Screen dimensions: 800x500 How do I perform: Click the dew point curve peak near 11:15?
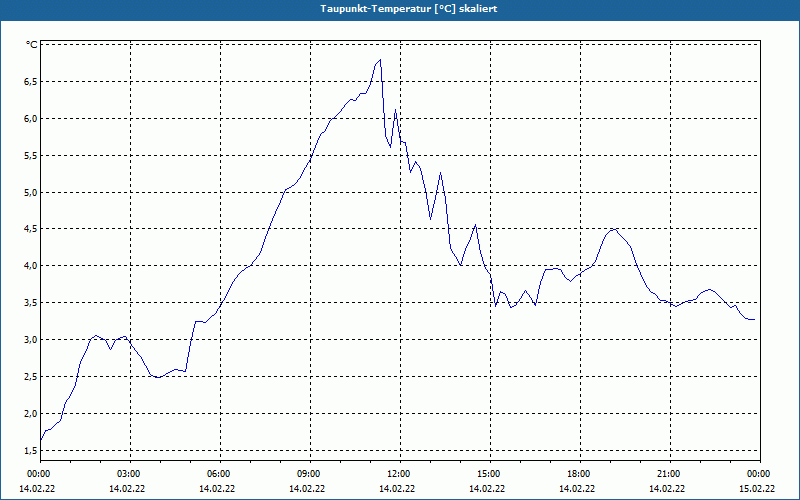coord(380,60)
